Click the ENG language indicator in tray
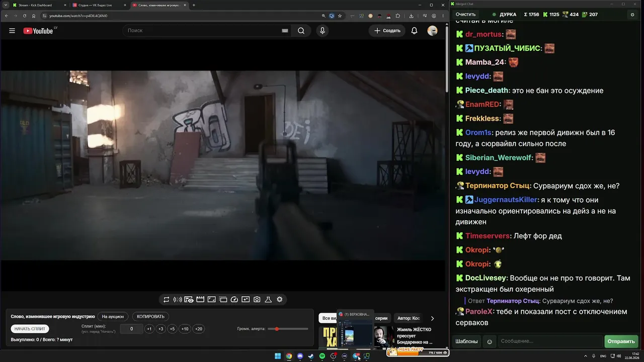This screenshot has height=362, width=644. coord(603,356)
